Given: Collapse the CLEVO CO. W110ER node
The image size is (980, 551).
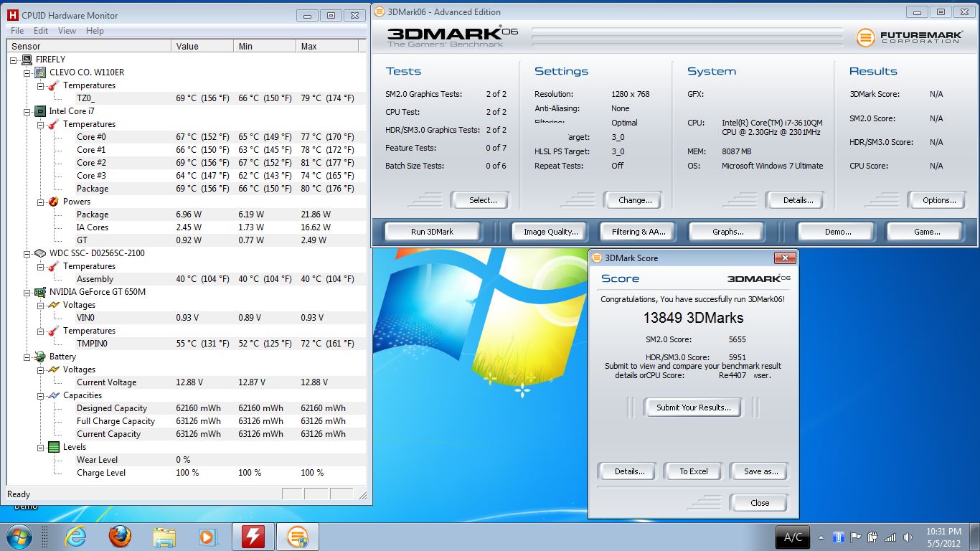Looking at the screenshot, I should 27,72.
